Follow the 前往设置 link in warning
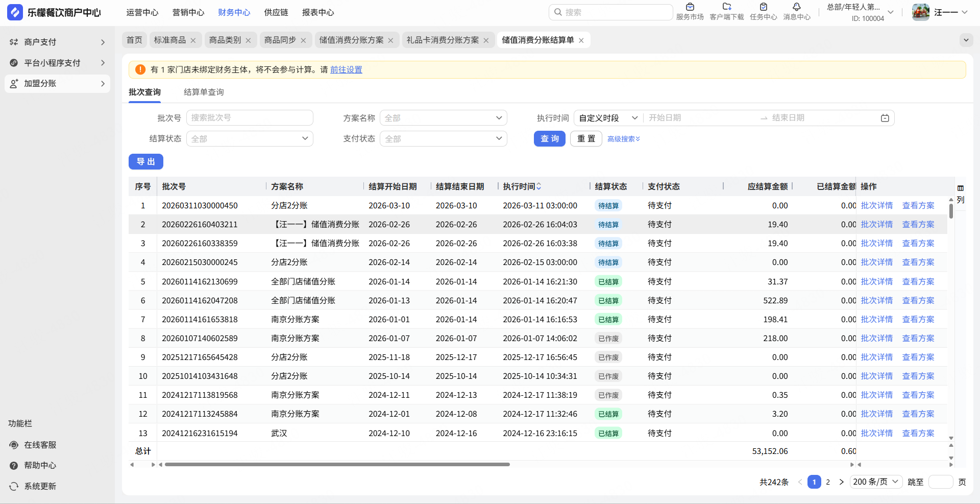The image size is (980, 504). click(x=346, y=70)
